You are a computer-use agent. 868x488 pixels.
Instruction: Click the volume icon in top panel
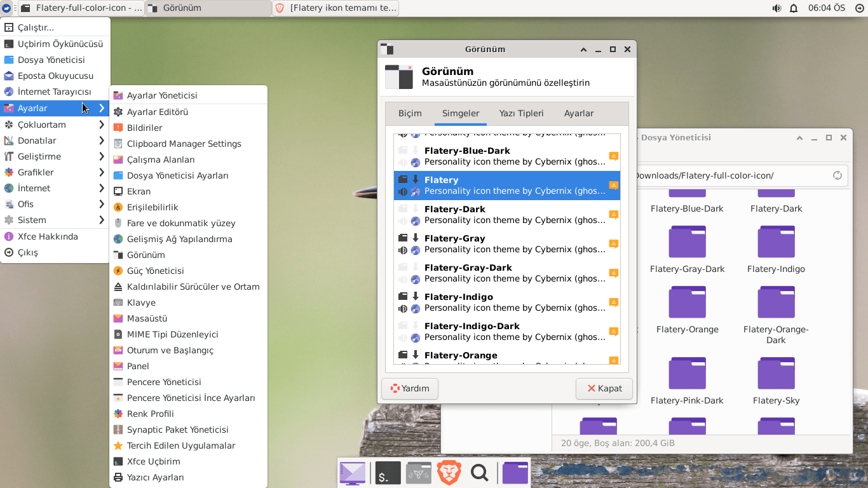click(776, 8)
